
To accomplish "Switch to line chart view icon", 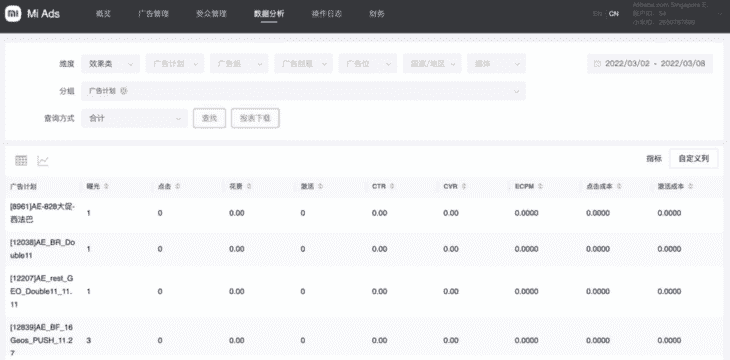I will [43, 161].
